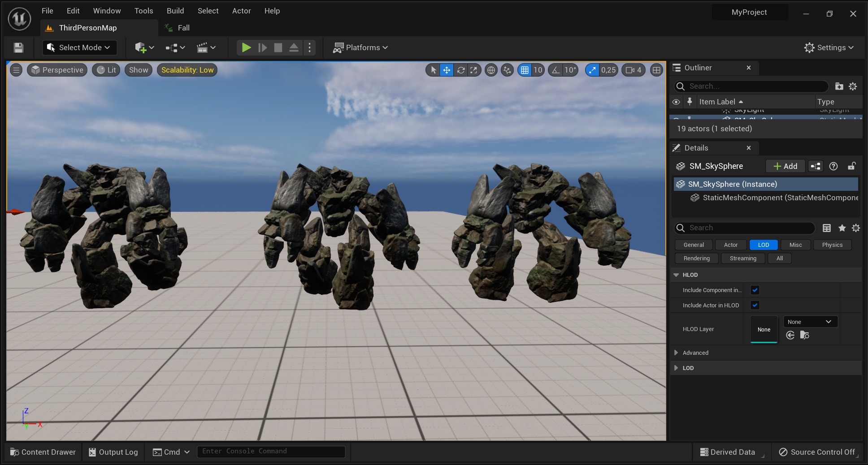Image resolution: width=868 pixels, height=465 pixels.
Task: Toggle the Details lock icon
Action: (x=851, y=166)
